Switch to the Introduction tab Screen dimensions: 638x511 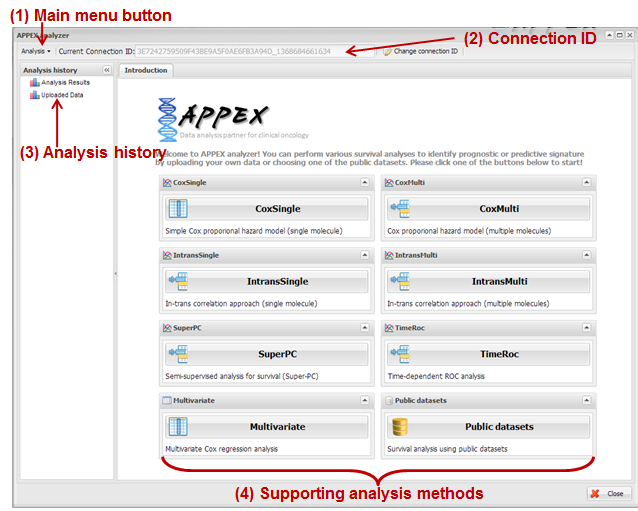[x=146, y=70]
